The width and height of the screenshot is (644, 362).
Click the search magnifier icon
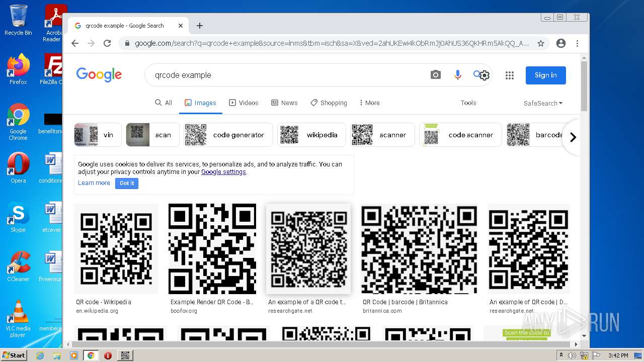477,74
